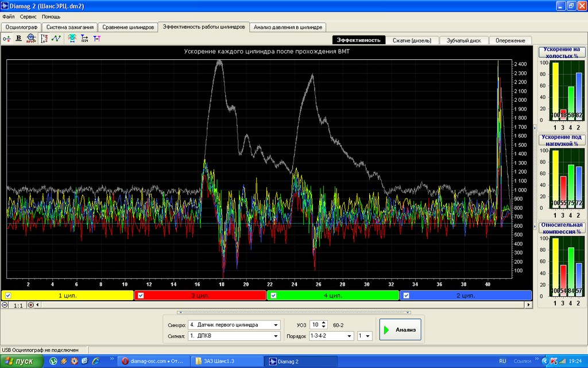Toggle the 2 цил. checkbox
The image size is (588, 368).
coord(406,296)
